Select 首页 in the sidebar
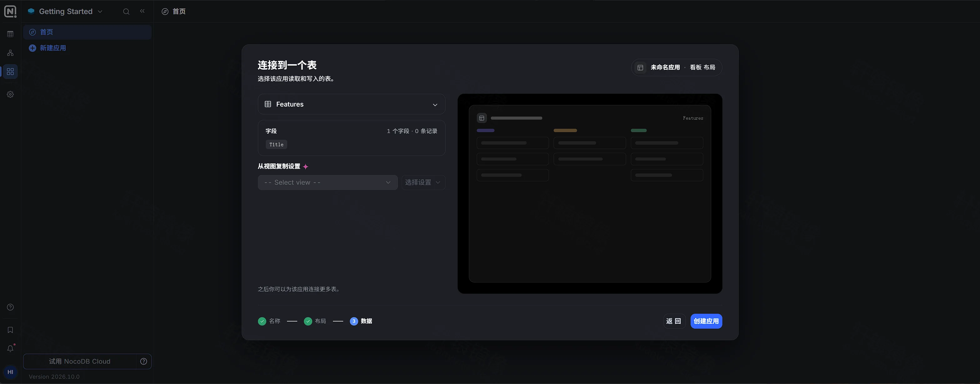 [x=87, y=32]
